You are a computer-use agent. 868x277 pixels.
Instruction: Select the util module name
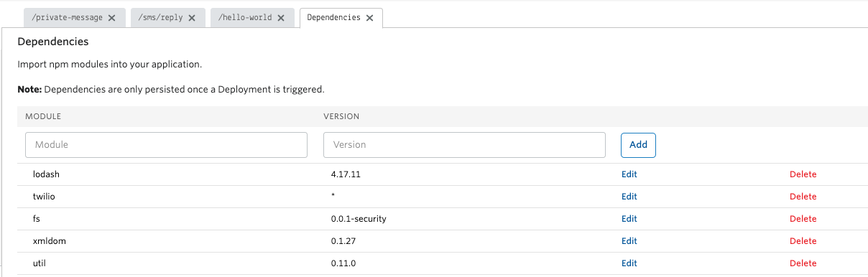pos(40,263)
